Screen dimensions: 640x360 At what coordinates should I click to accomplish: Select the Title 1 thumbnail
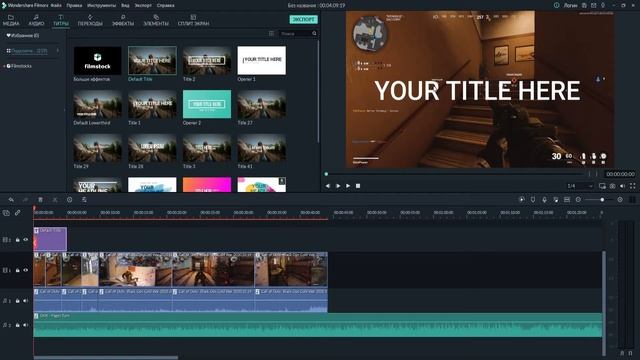tap(152, 104)
